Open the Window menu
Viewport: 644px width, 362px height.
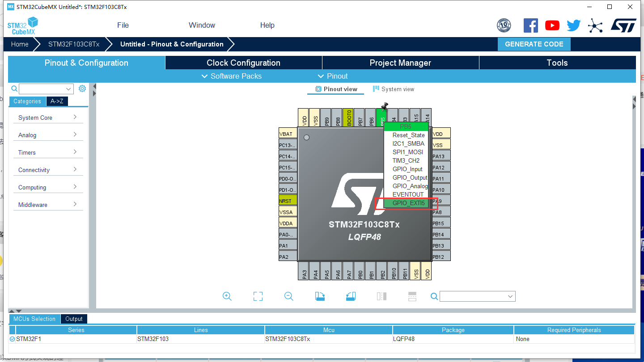pyautogui.click(x=202, y=25)
